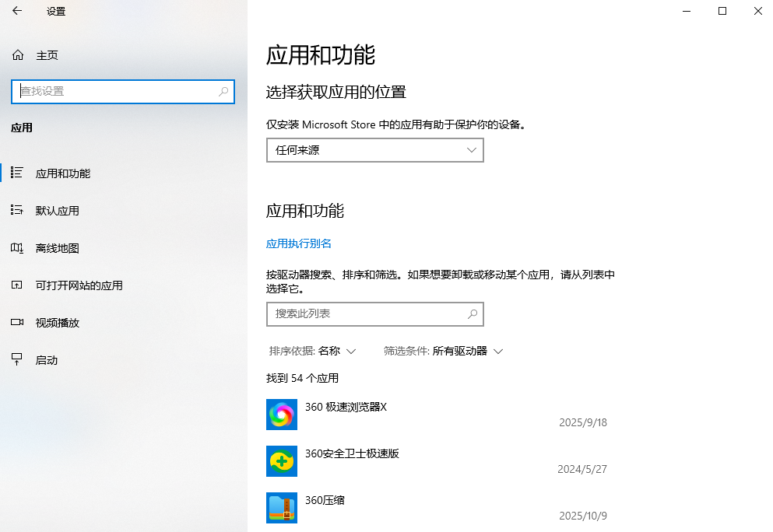This screenshot has height=532, width=773.
Task: Open 离线地图 via its map icon
Action: [17, 247]
